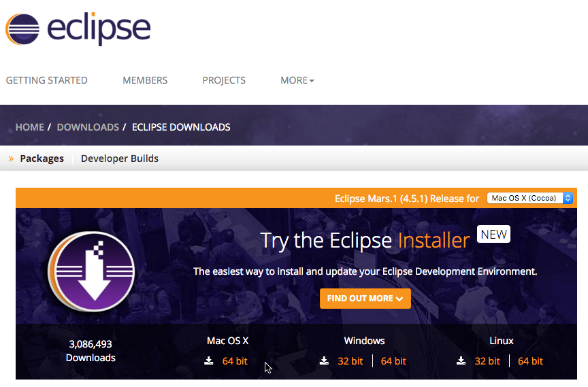This screenshot has width=588, height=387.
Task: Click the Find Out More button
Action: (365, 299)
